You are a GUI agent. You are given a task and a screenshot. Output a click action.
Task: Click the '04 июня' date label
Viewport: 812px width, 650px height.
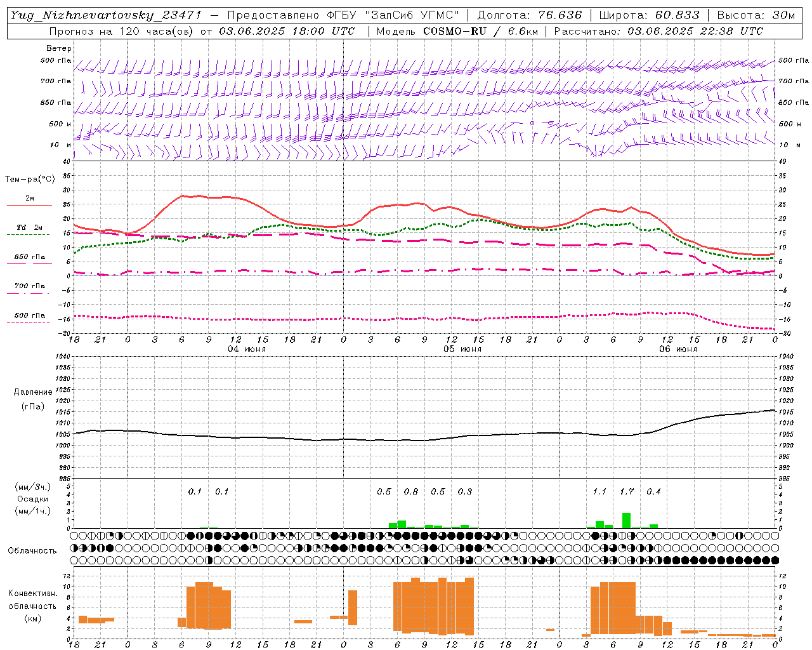click(x=247, y=349)
